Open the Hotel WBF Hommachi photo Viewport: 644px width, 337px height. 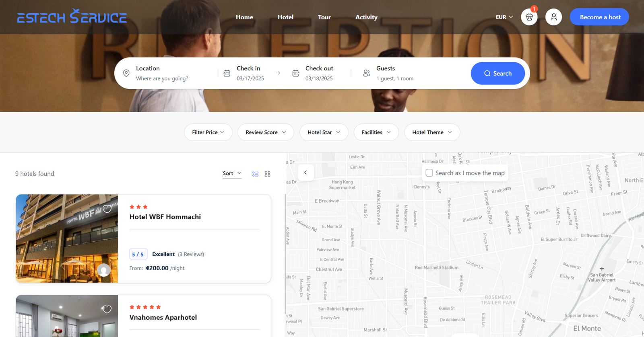pyautogui.click(x=67, y=238)
